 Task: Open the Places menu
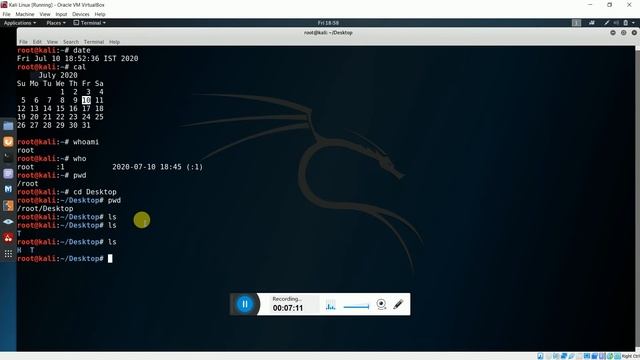[56, 23]
